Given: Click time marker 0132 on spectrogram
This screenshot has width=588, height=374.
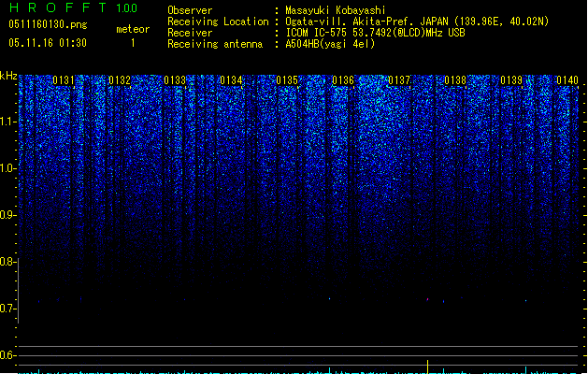Looking at the screenshot, I should (120, 80).
